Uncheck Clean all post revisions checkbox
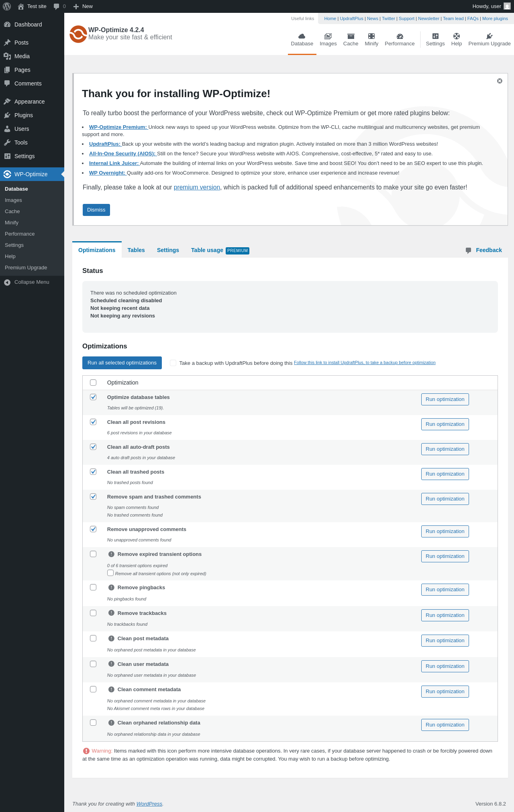The image size is (514, 812). coord(93,422)
